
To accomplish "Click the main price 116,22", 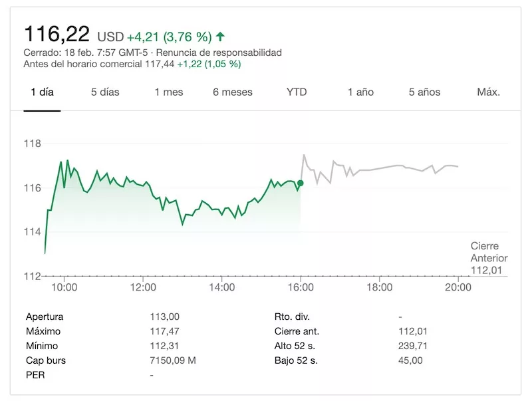I will click(57, 33).
